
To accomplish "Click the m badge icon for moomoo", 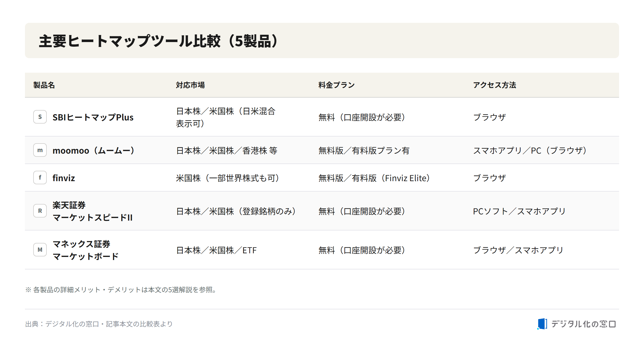I will pos(40,150).
